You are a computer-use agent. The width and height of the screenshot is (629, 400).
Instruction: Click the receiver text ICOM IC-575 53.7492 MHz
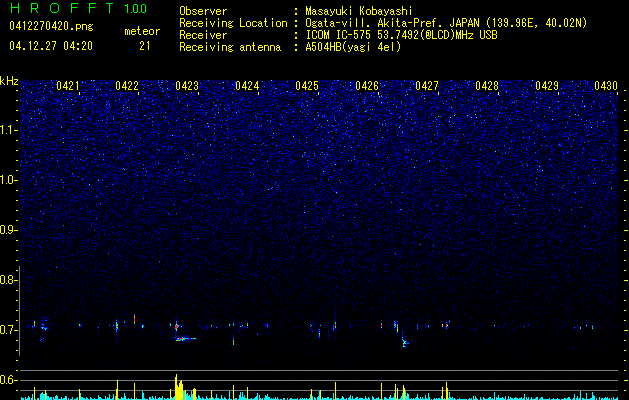point(401,35)
